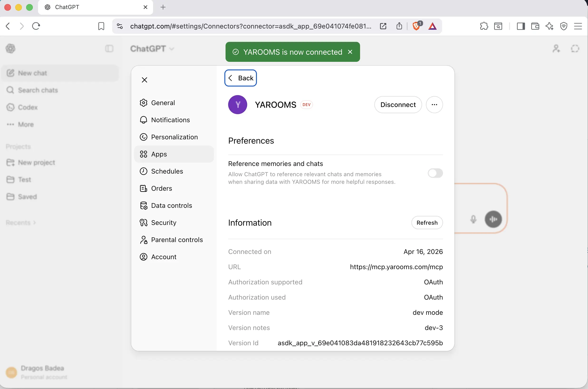Bookmark the current page
Image resolution: width=588 pixels, height=389 pixels.
pyautogui.click(x=101, y=26)
